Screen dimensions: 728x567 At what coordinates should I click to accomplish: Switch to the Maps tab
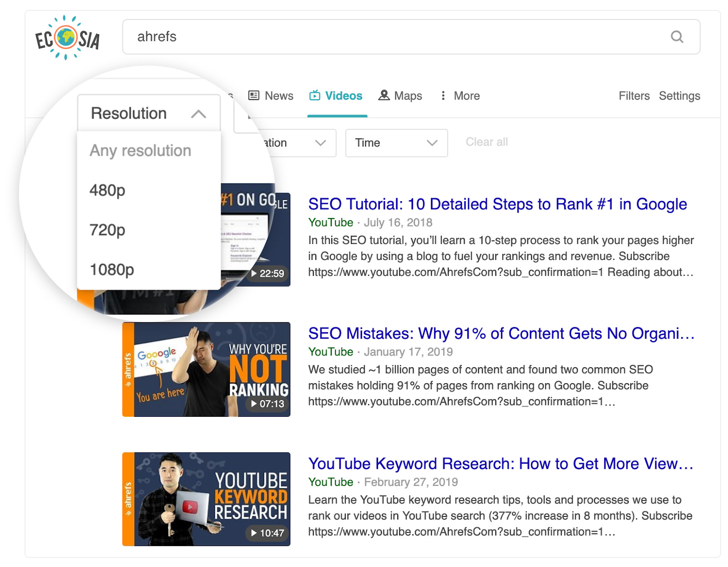pyautogui.click(x=400, y=96)
